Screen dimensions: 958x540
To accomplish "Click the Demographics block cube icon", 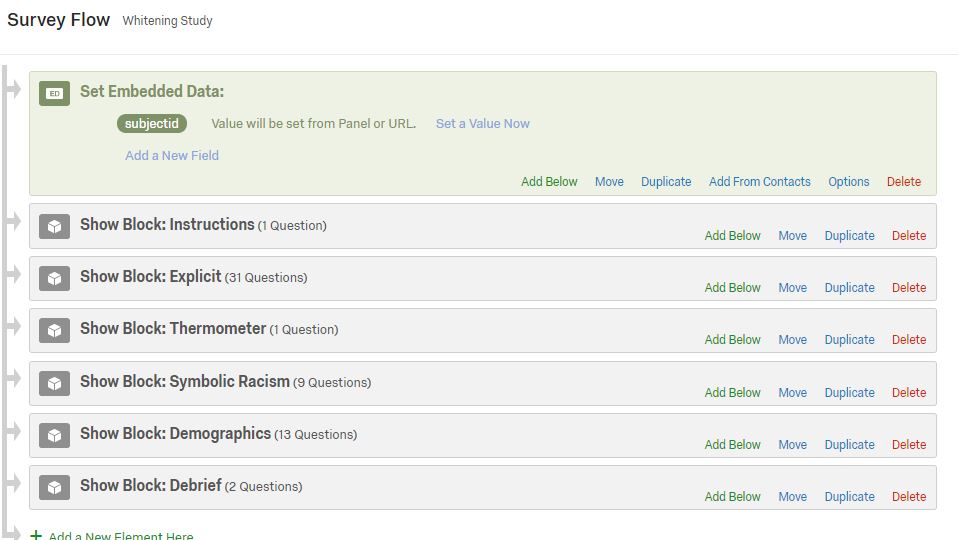I will [54, 436].
